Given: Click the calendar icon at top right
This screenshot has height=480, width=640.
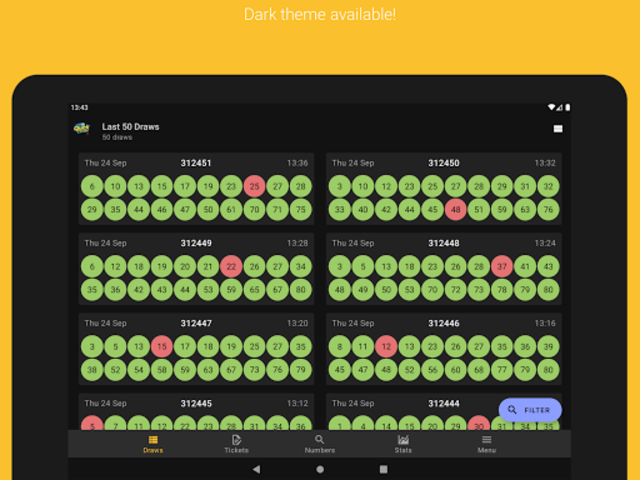Looking at the screenshot, I should point(558,129).
